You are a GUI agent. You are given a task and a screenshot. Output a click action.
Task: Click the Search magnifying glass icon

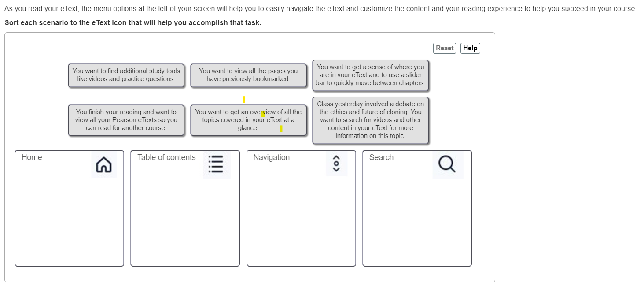447,164
